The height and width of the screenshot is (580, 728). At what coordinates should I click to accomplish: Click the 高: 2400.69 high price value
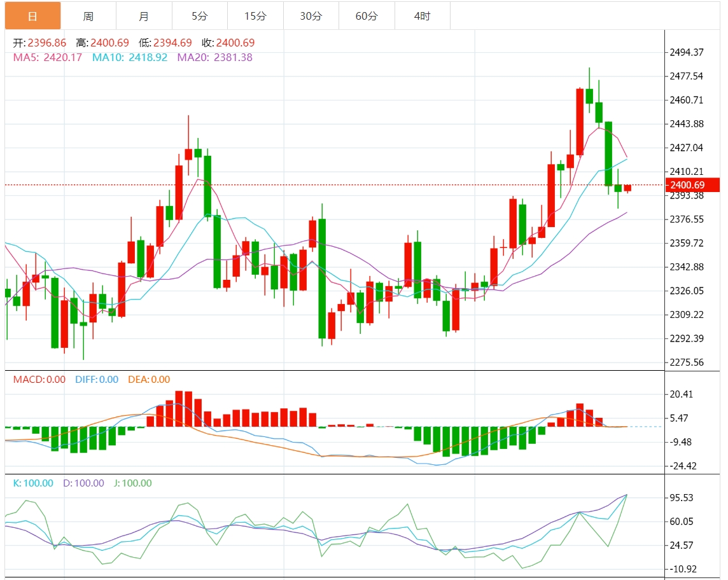[102, 43]
